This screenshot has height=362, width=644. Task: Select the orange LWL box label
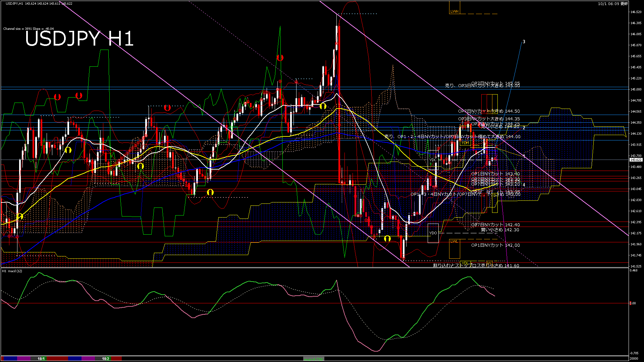454,241
